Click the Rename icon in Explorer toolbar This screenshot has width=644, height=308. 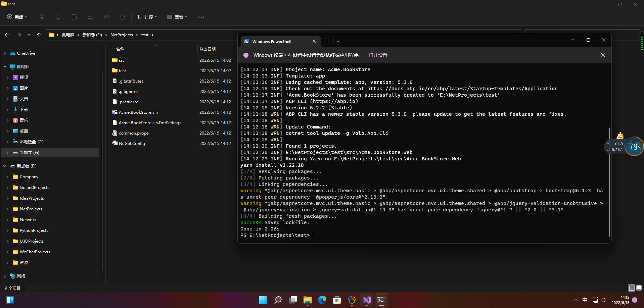tap(90, 17)
